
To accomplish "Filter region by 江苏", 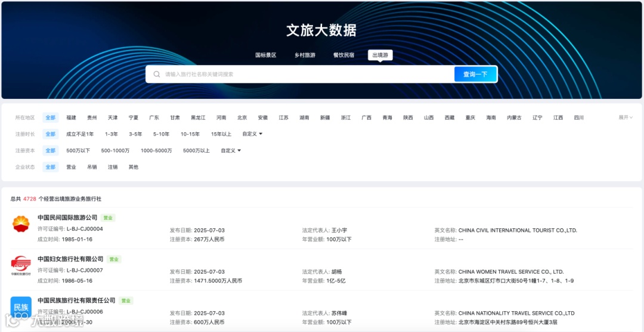I will click(x=283, y=117).
